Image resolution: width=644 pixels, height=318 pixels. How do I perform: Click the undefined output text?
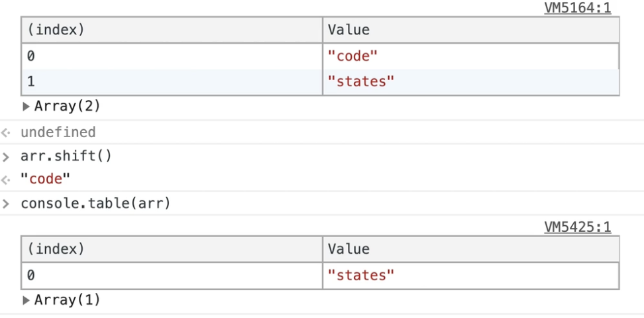58,132
